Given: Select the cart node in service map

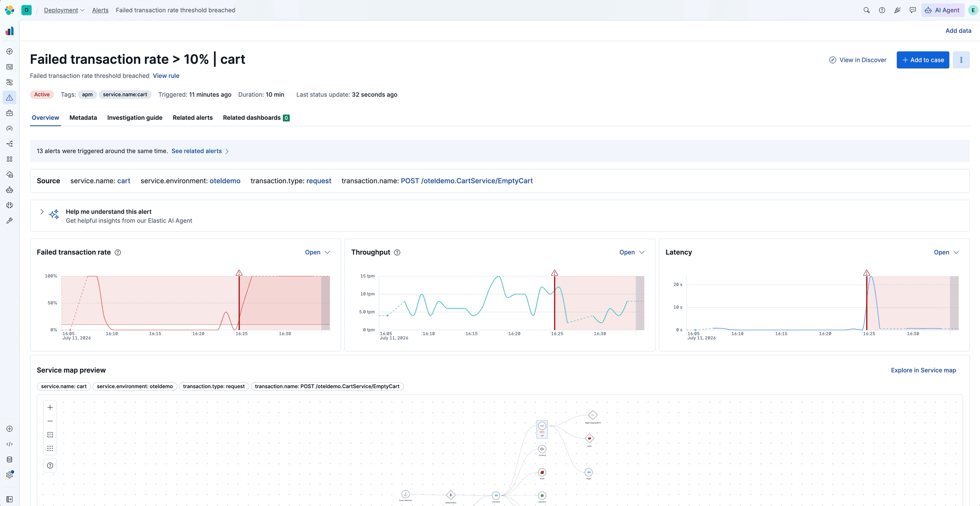Looking at the screenshot, I should (542, 429).
